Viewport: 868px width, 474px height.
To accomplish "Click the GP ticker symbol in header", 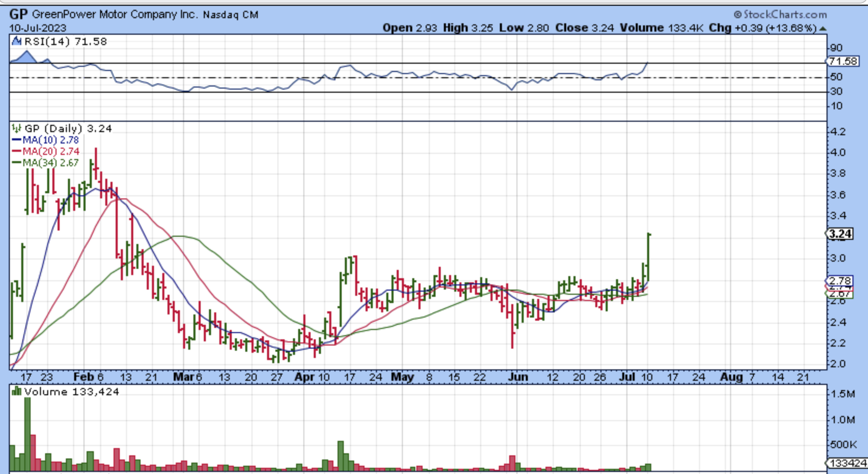I will pyautogui.click(x=19, y=15).
